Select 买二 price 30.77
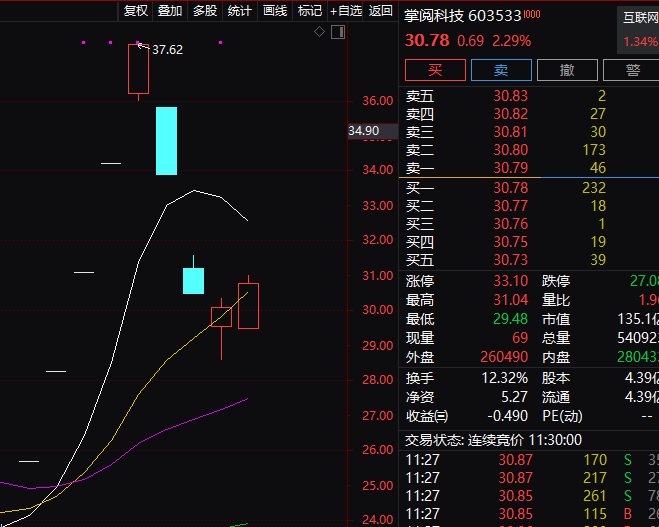The image size is (659, 527). coord(510,206)
